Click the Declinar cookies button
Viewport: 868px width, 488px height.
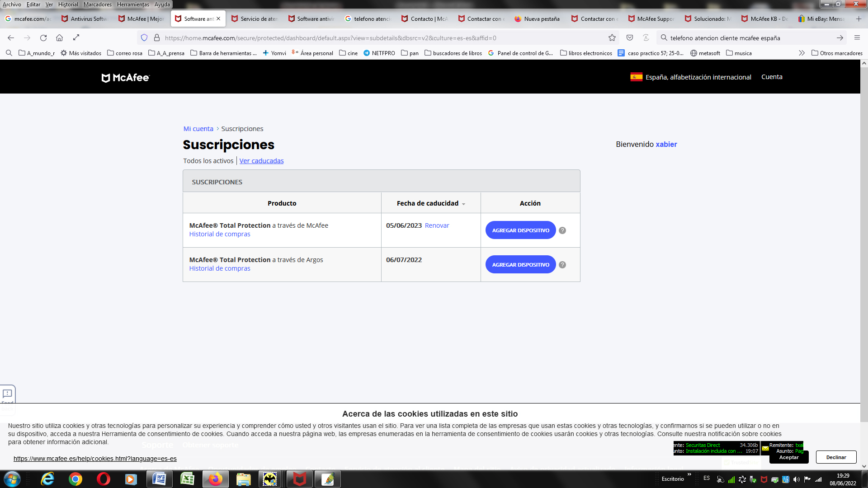tap(836, 457)
